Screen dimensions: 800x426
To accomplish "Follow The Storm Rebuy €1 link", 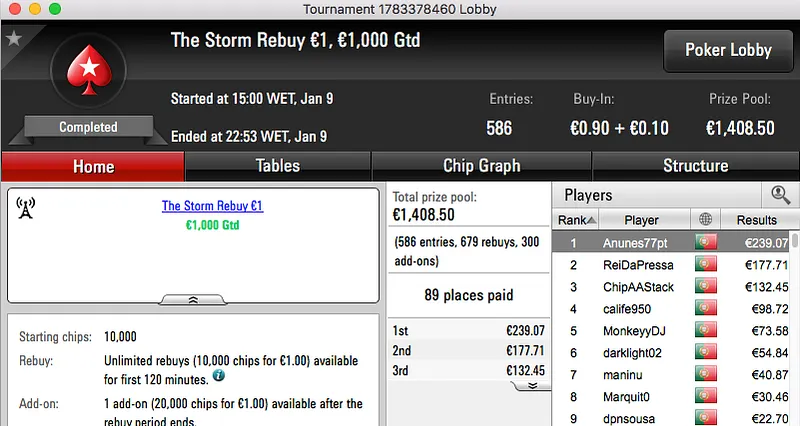I will click(x=212, y=206).
